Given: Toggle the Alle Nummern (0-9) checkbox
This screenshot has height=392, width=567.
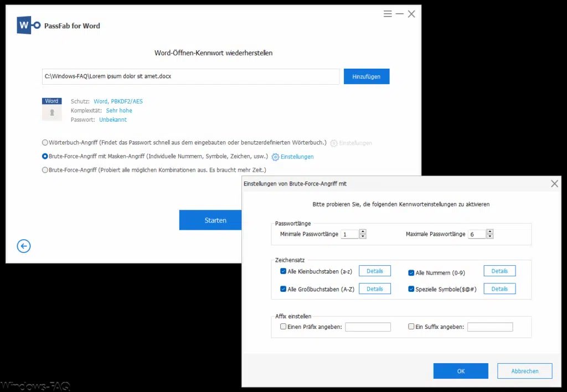Looking at the screenshot, I should [411, 272].
